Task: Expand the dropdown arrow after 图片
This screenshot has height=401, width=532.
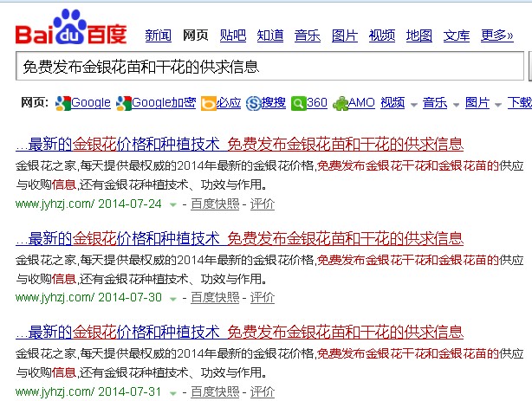Action: [x=498, y=105]
